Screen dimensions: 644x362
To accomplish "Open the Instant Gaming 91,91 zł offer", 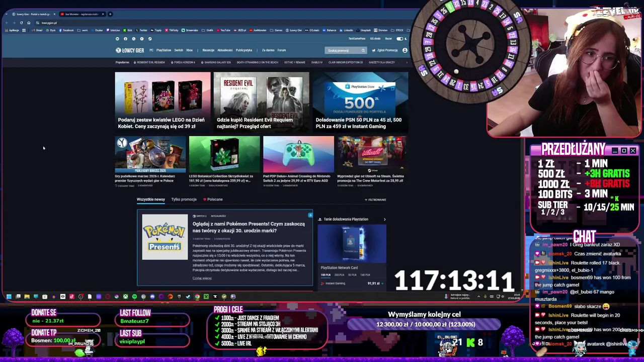I will coord(352,284).
